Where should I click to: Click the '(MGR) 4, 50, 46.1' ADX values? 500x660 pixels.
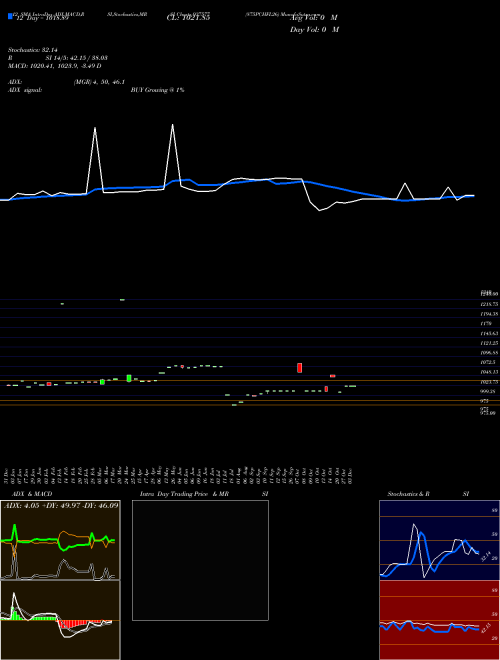pos(99,82)
